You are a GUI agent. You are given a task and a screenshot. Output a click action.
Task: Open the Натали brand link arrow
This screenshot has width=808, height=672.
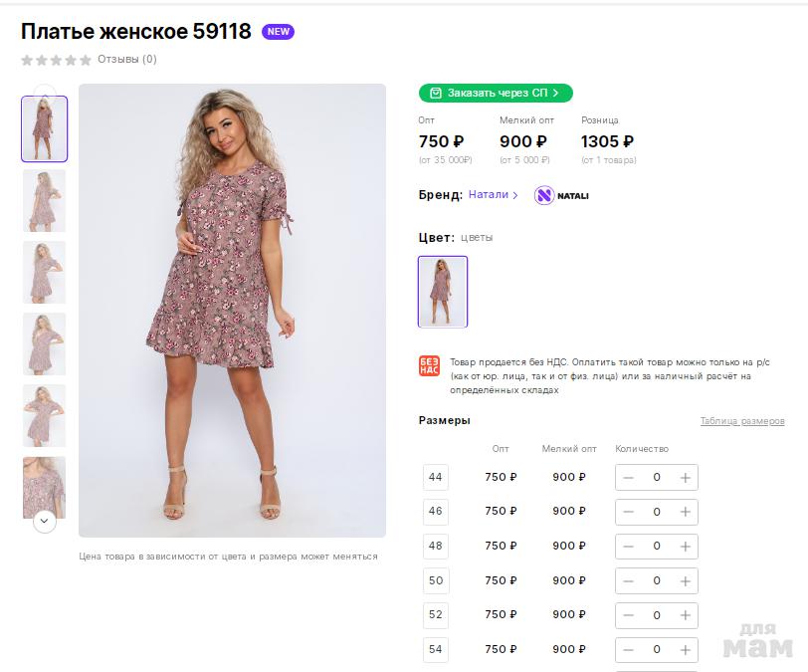tap(515, 195)
